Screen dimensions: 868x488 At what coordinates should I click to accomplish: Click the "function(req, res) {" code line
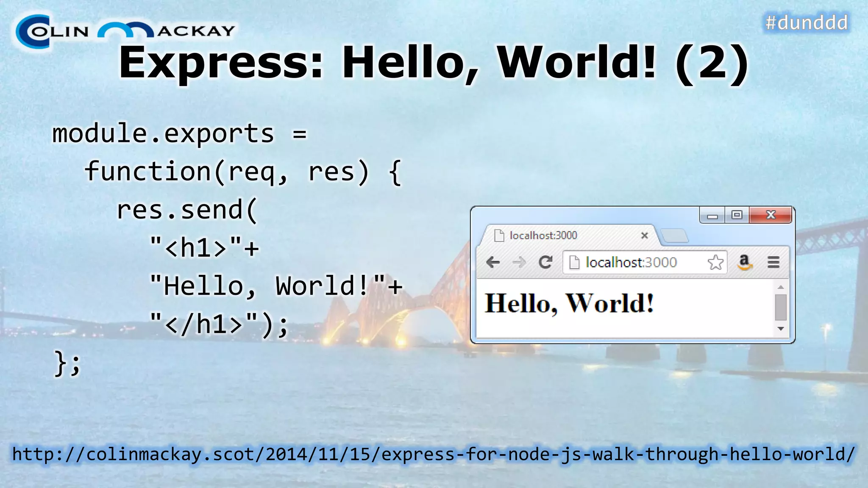coord(243,172)
